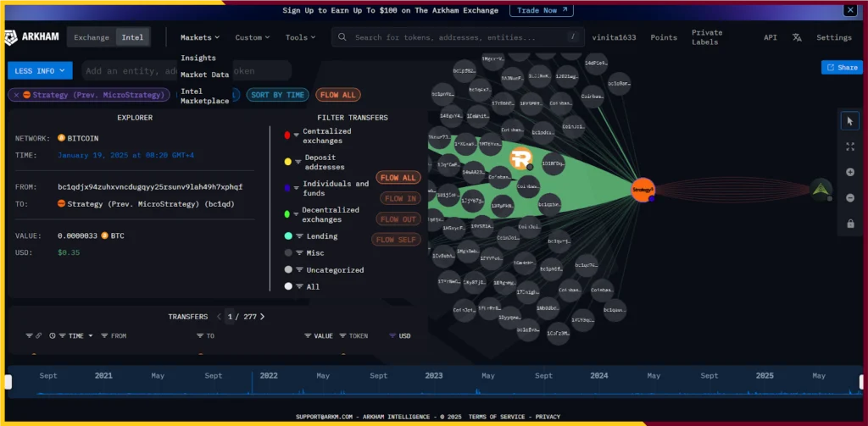
Task: Open the FLOW ALL chip beside SORT BY TIME
Action: pos(337,95)
